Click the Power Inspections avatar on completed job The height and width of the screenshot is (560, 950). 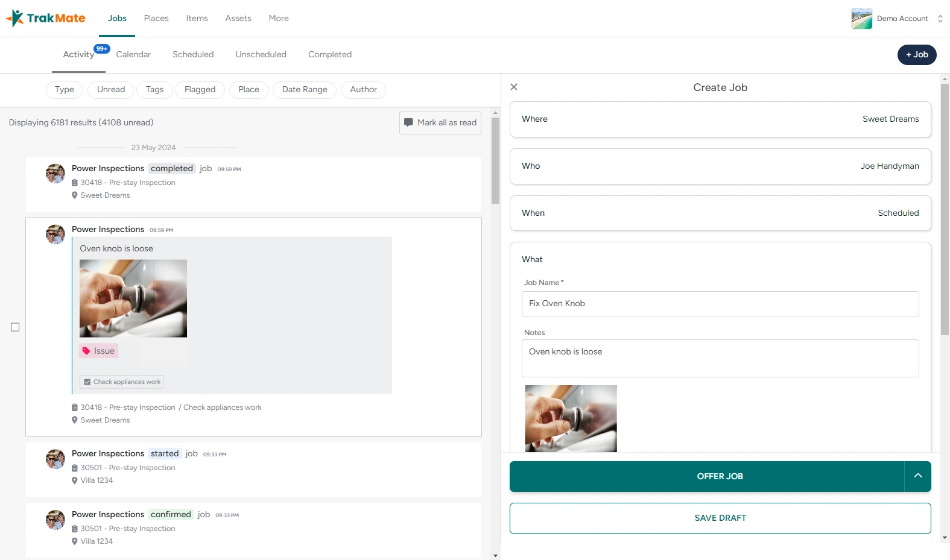(x=55, y=174)
